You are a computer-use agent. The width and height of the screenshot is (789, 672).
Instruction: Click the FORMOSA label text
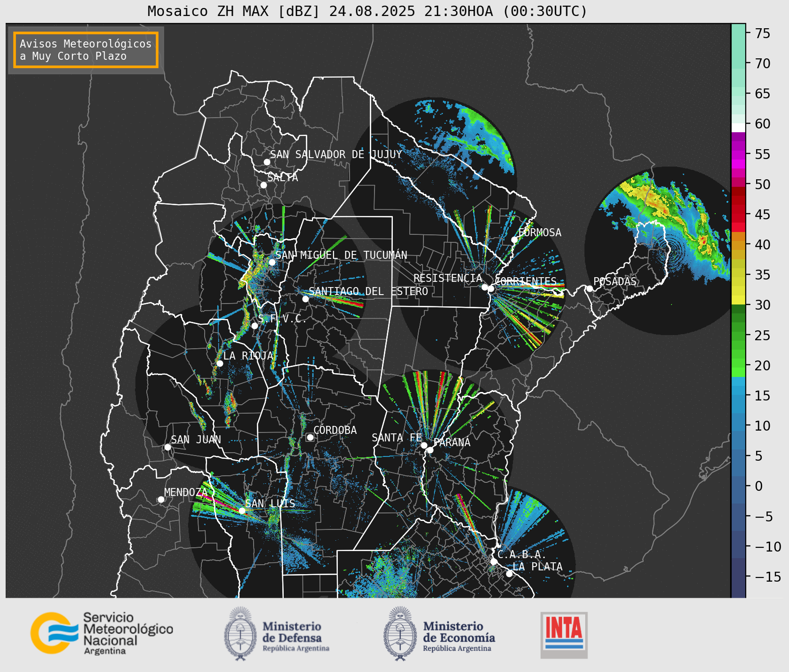540,232
